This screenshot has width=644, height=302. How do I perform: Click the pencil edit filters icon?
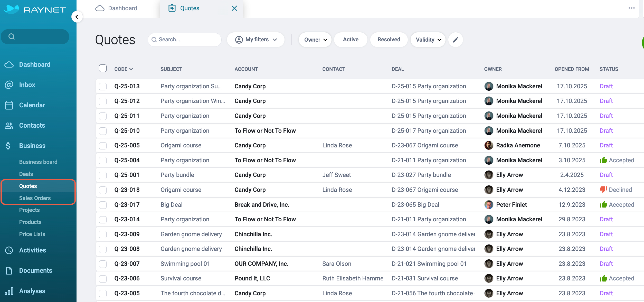(x=456, y=40)
